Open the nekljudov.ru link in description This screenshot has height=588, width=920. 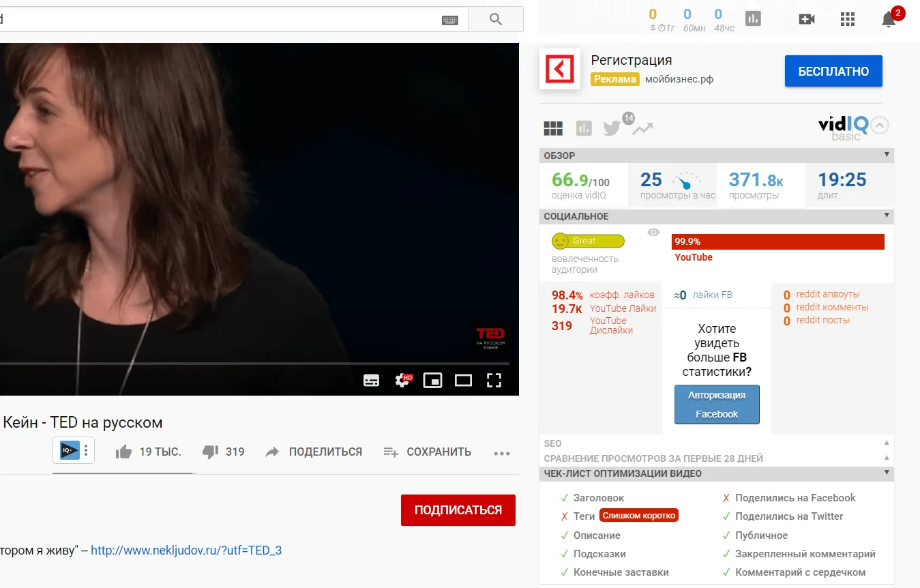click(186, 550)
